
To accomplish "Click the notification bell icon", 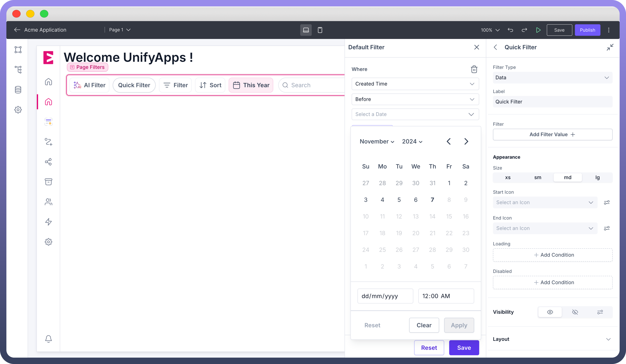I will 48,339.
